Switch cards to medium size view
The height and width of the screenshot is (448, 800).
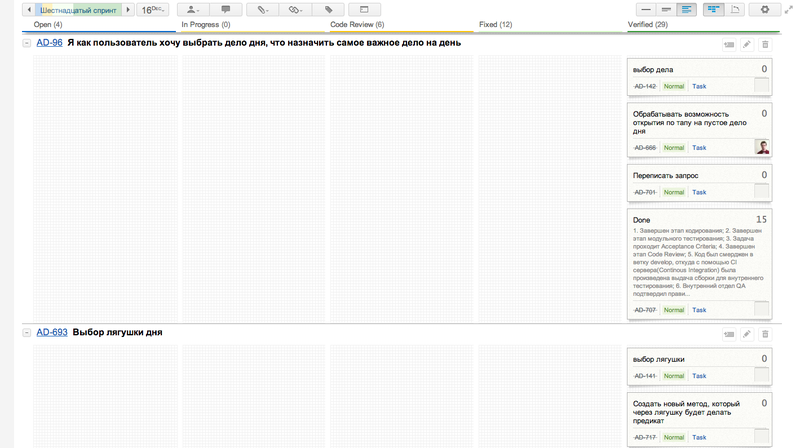point(666,10)
